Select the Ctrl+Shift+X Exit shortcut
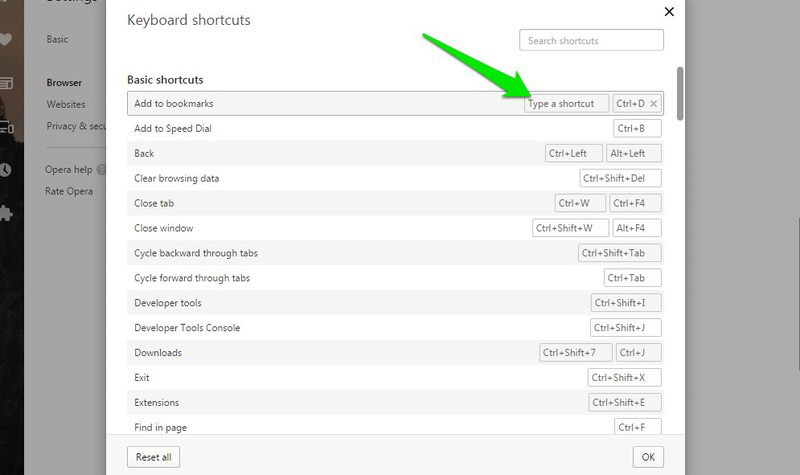 (x=624, y=378)
